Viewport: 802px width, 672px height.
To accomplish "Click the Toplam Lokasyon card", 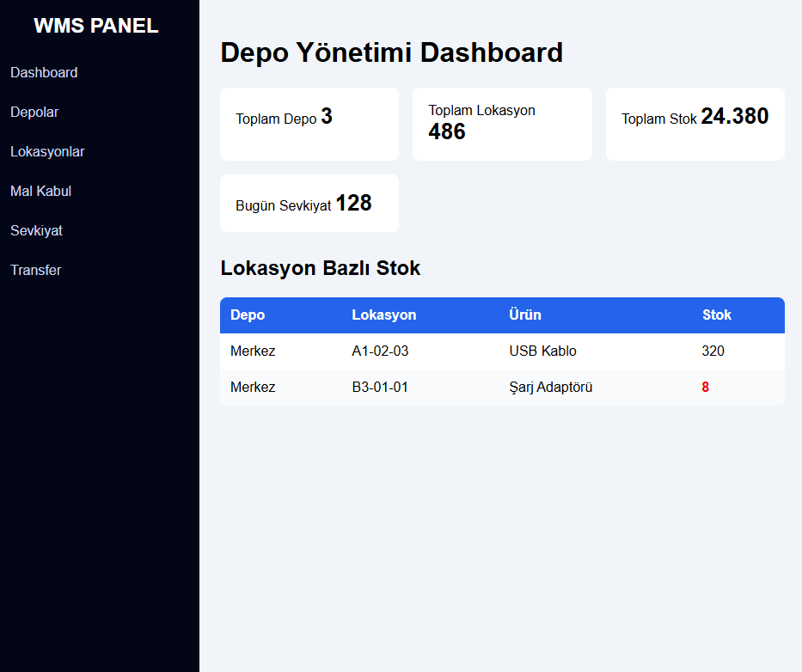I will 502,124.
